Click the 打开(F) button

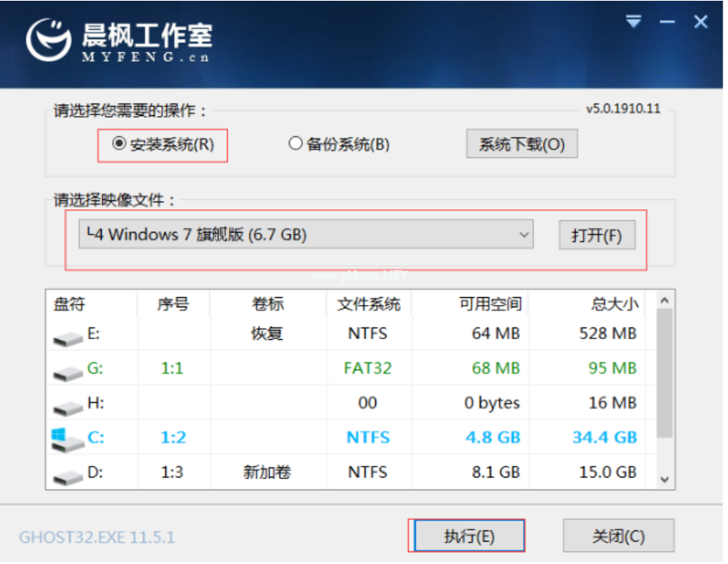(596, 236)
